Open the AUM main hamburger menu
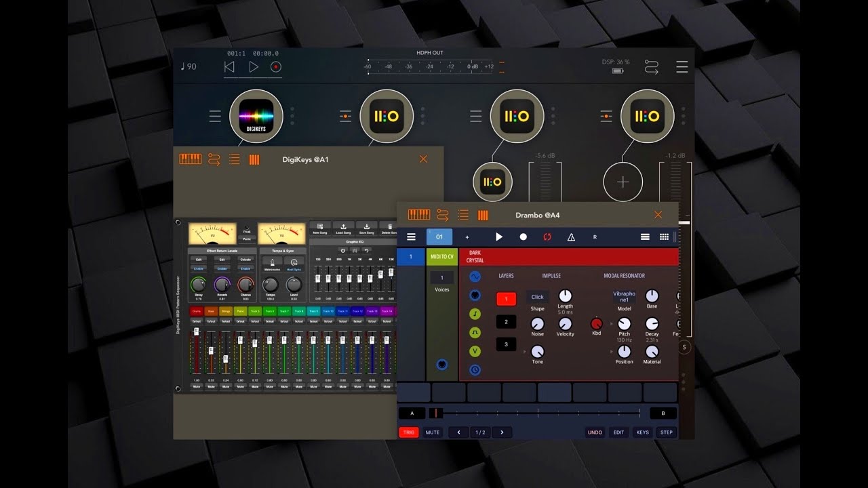 click(682, 67)
